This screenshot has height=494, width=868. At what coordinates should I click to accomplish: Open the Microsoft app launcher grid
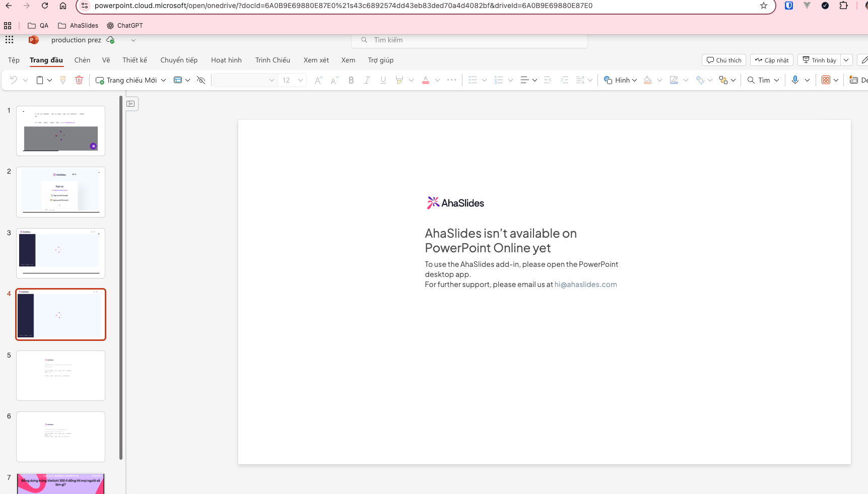coord(9,40)
